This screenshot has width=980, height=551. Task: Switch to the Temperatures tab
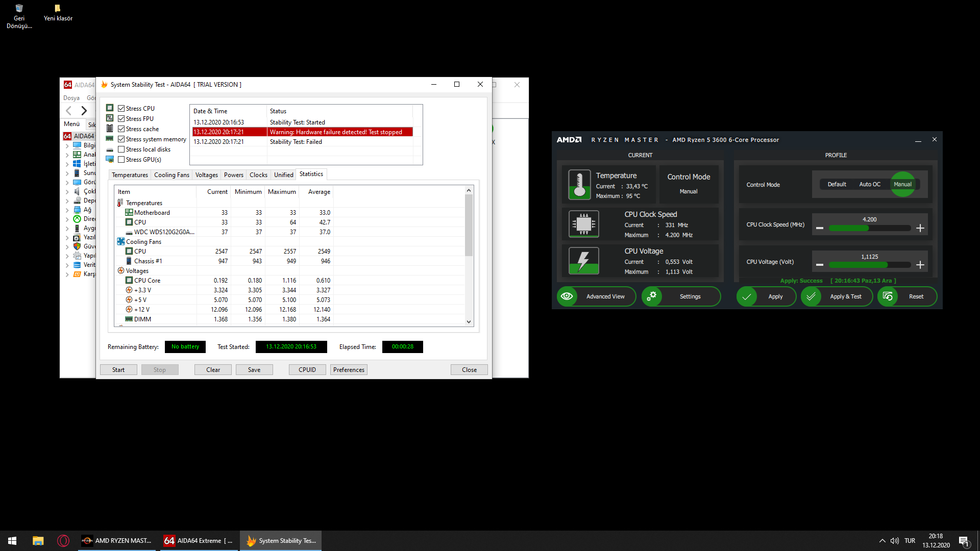pos(130,175)
